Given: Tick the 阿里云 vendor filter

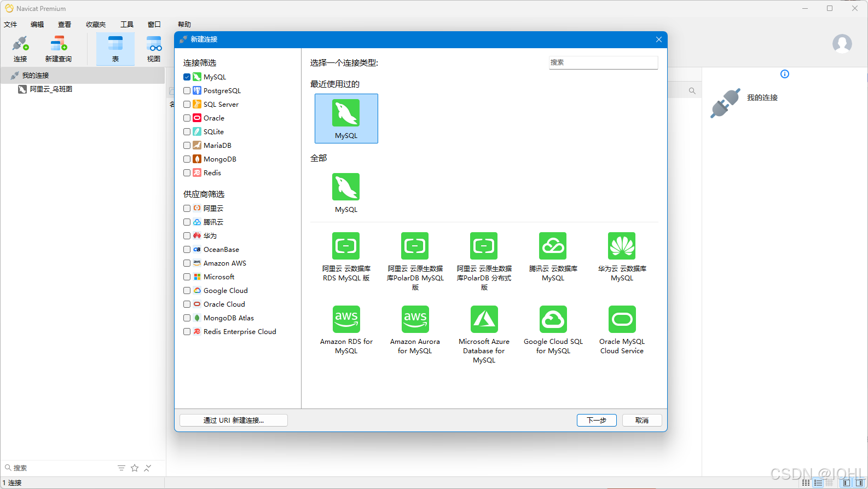Looking at the screenshot, I should click(187, 209).
